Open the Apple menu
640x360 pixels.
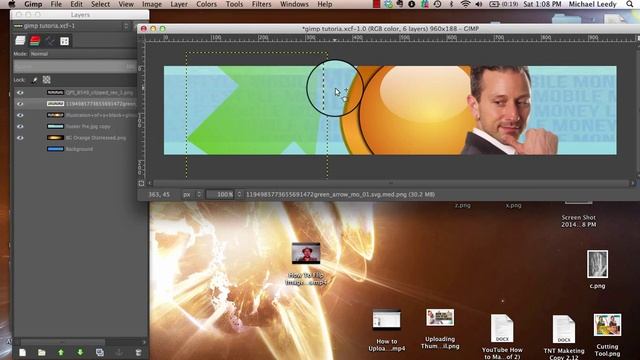[x=11, y=4]
